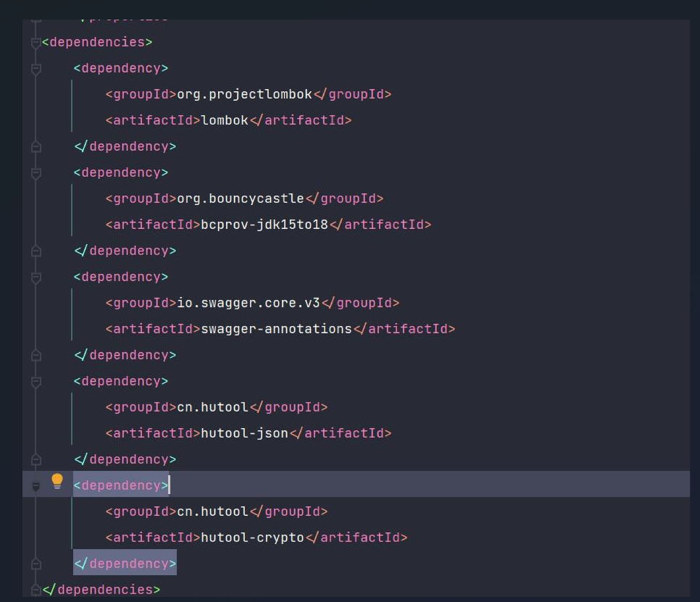
Task: Click fold end marker of </dependency> below bcprov-jdk15to18
Action: click(36, 251)
